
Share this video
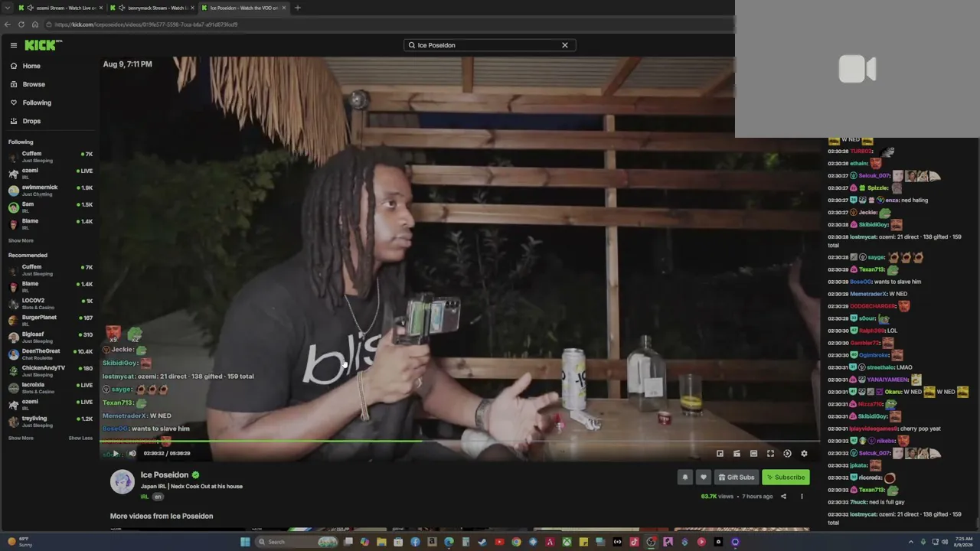tap(783, 497)
